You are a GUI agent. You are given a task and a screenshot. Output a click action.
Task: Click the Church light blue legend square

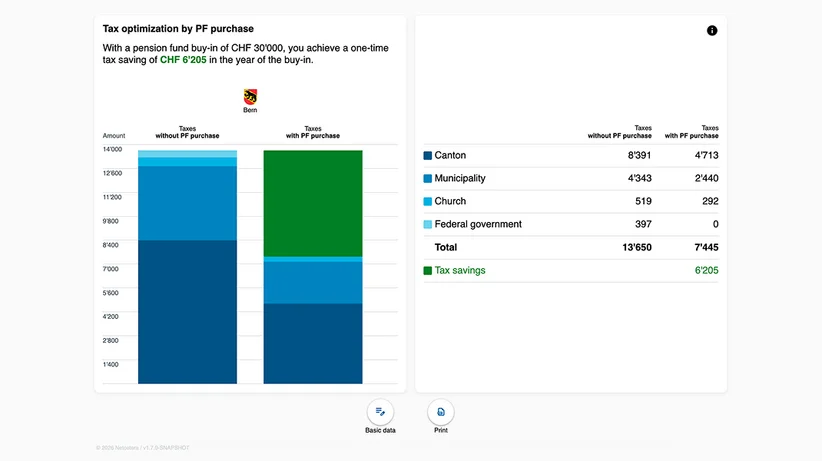pos(427,201)
